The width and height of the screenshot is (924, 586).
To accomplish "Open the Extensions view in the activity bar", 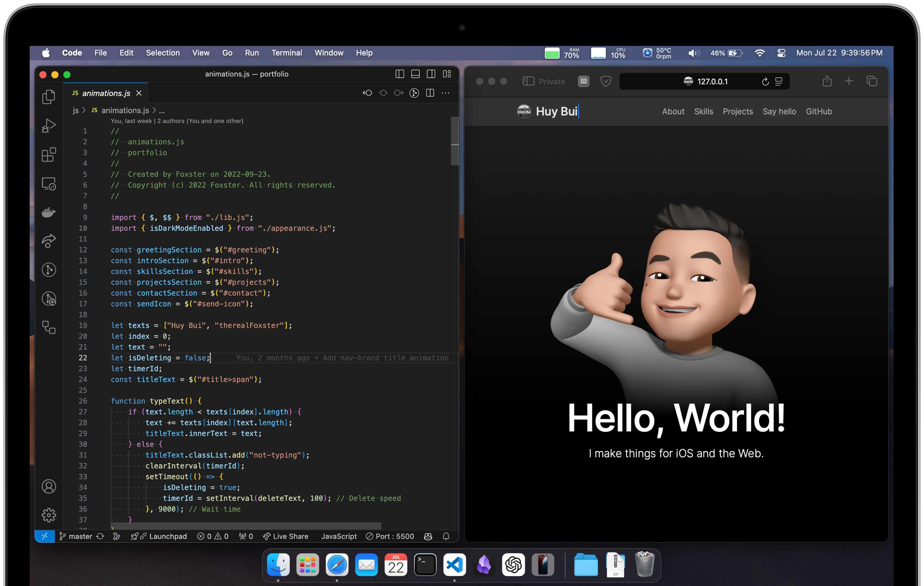I will click(49, 155).
